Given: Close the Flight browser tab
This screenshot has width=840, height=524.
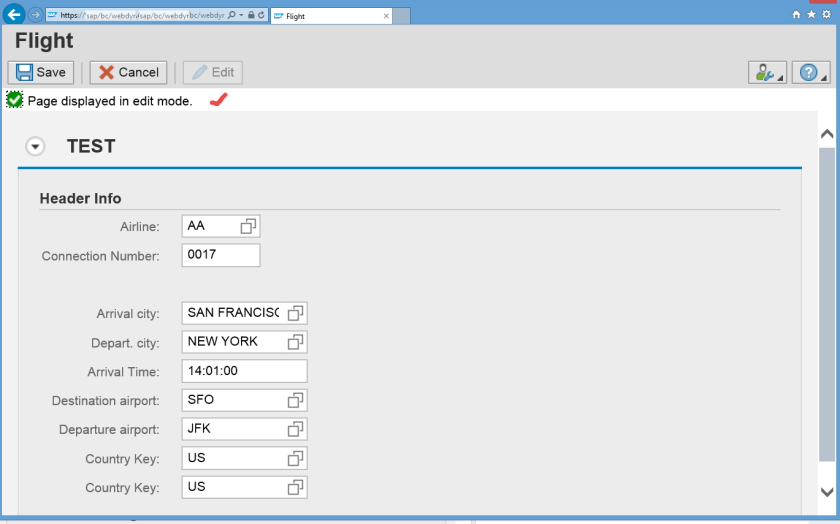Looking at the screenshot, I should pos(386,16).
